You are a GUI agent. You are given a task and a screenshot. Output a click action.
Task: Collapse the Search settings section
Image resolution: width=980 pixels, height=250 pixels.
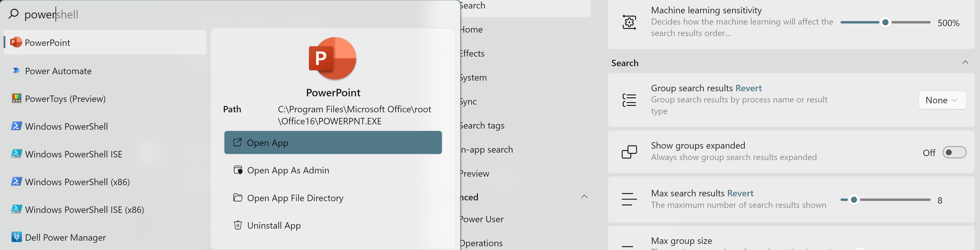tap(966, 62)
